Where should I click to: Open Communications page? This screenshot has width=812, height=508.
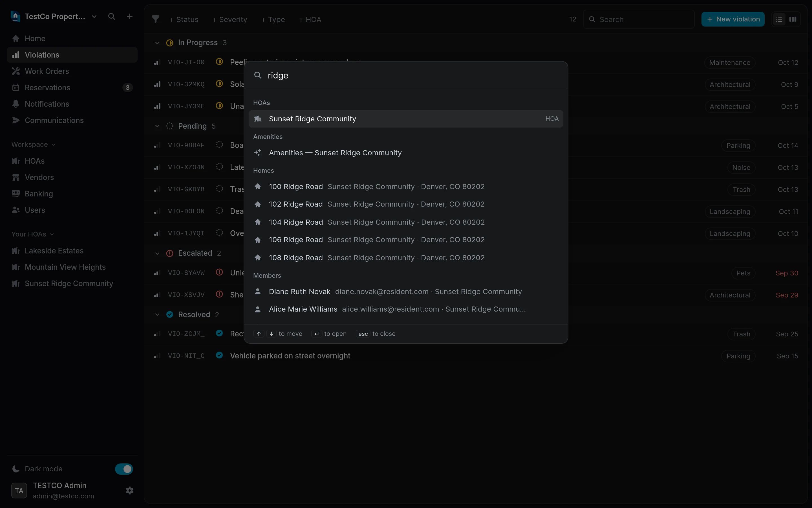(x=72, y=120)
